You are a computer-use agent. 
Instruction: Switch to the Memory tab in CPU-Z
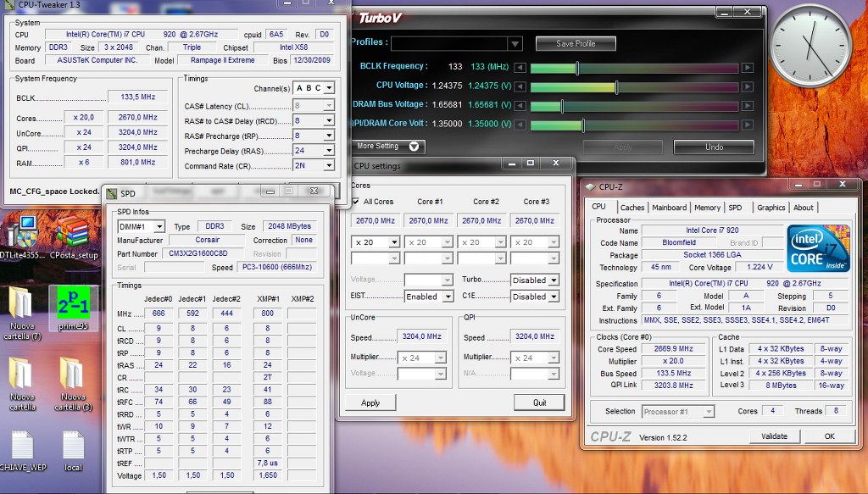tap(708, 208)
